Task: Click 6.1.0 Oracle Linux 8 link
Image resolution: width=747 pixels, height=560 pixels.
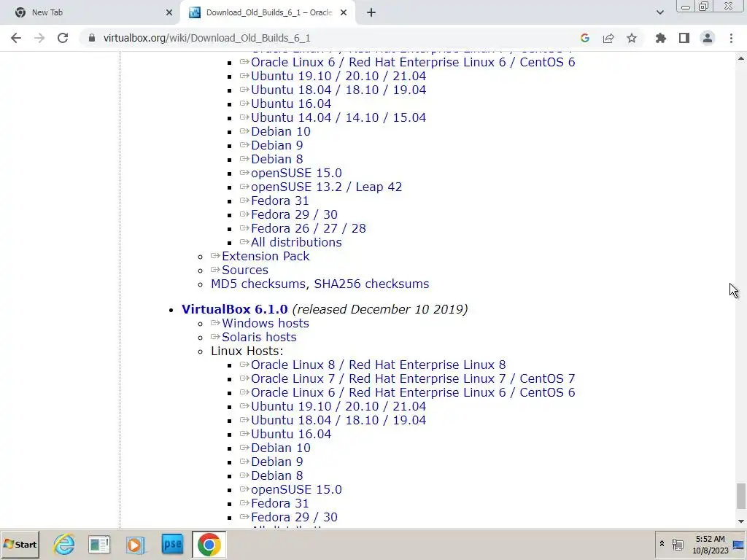Action: [x=379, y=365]
